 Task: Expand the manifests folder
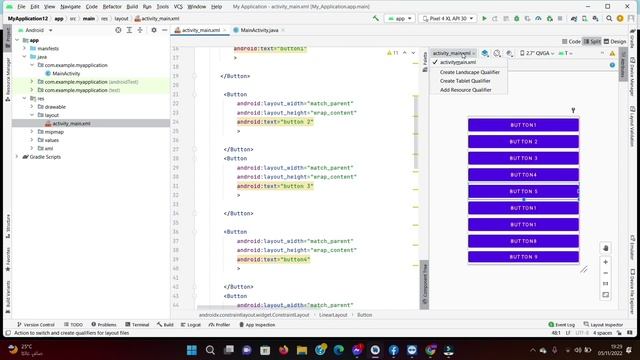(24, 48)
